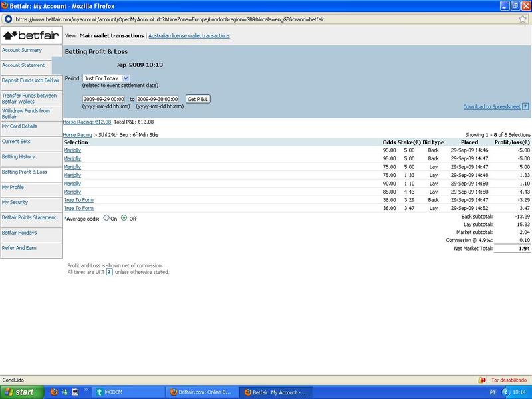Screen dimensions: 532x399
Task: Click Bid type column header
Action: (x=433, y=142)
